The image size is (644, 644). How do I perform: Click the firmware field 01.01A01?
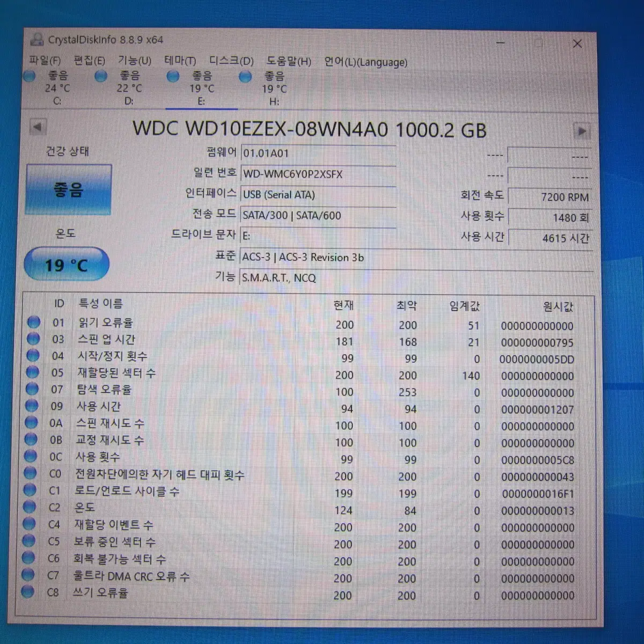(318, 153)
